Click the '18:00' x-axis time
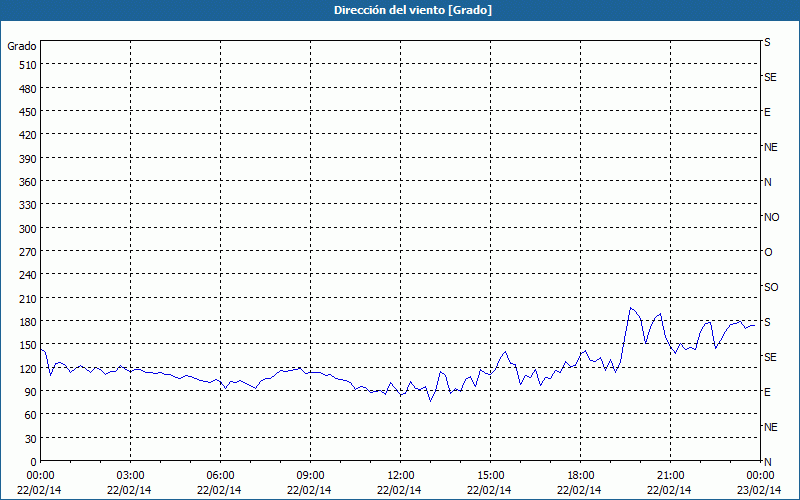 pos(581,476)
